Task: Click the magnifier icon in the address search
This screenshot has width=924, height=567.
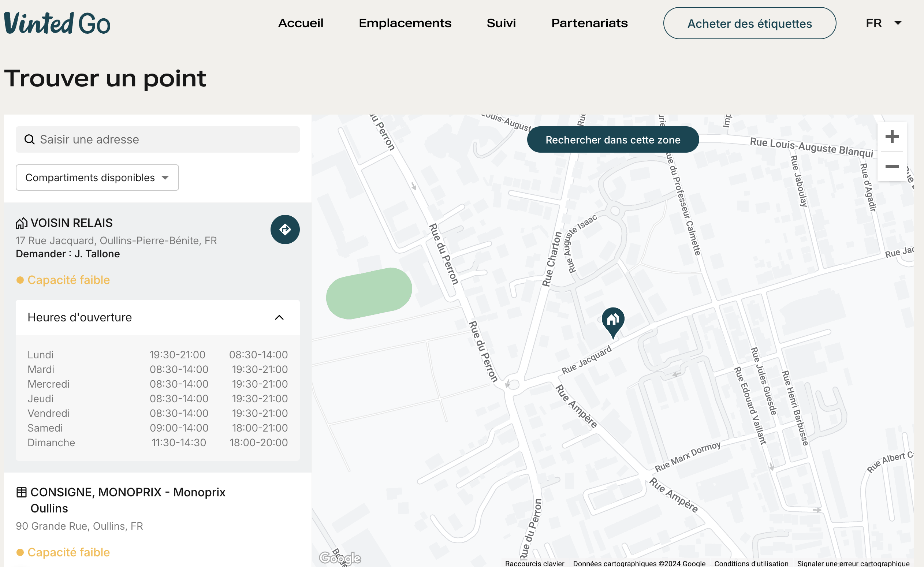Action: click(x=30, y=139)
